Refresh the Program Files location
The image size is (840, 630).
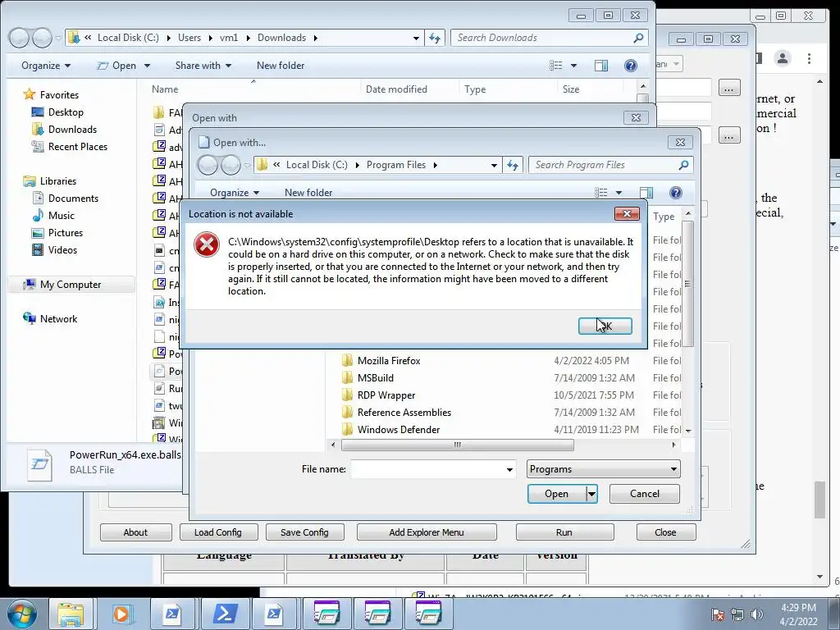pyautogui.click(x=513, y=165)
